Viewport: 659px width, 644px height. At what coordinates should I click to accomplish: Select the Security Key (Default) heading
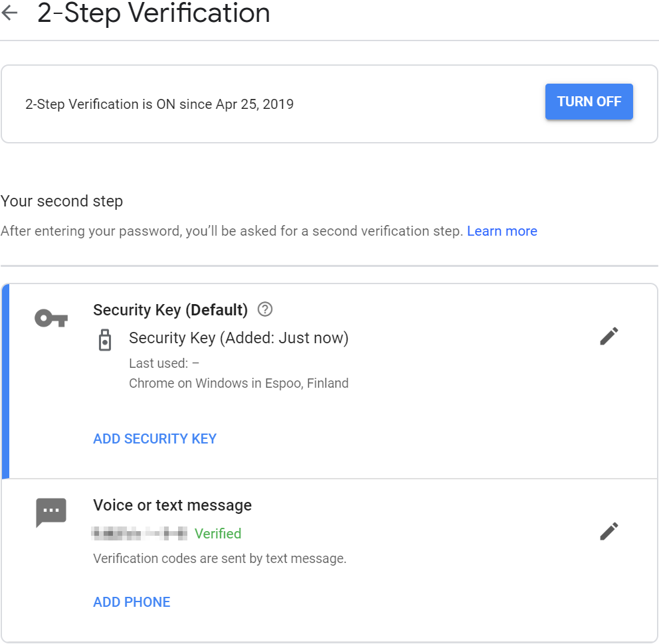tap(170, 310)
